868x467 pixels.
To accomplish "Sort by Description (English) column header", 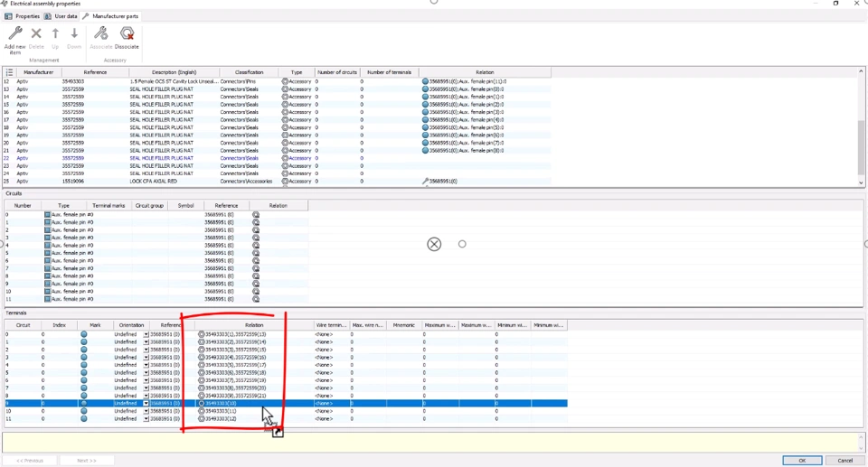I will (174, 72).
